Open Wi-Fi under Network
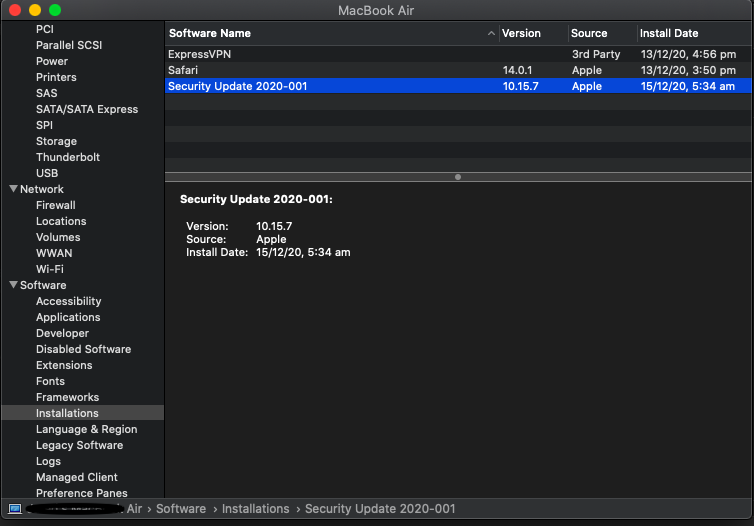 click(x=50, y=269)
